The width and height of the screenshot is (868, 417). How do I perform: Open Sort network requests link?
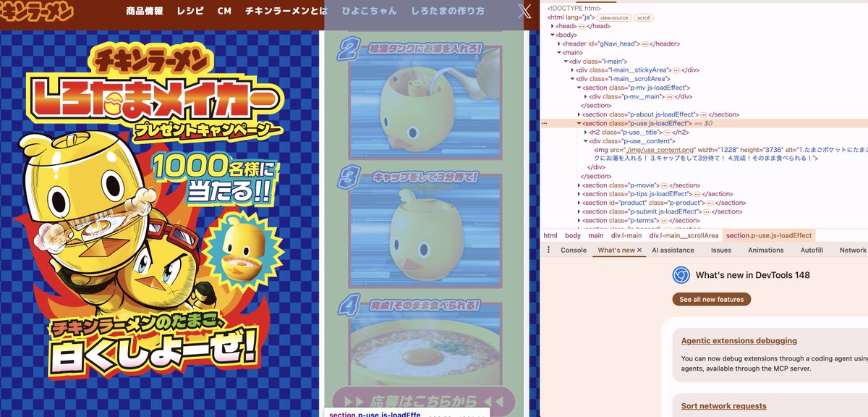pos(724,406)
